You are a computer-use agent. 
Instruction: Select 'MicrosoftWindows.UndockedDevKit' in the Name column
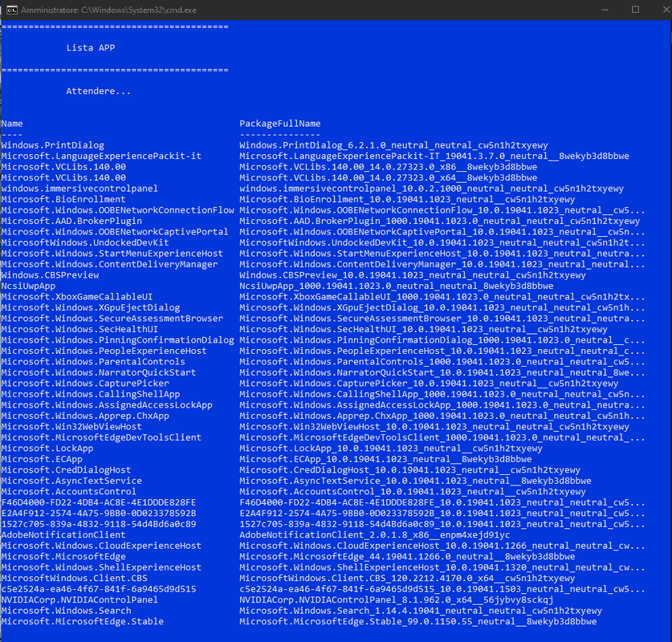[x=85, y=242]
